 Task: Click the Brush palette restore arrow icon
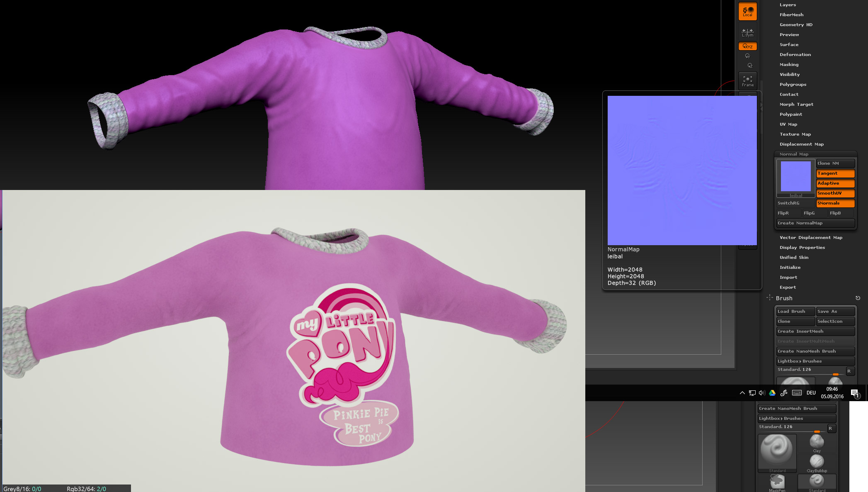[858, 298]
